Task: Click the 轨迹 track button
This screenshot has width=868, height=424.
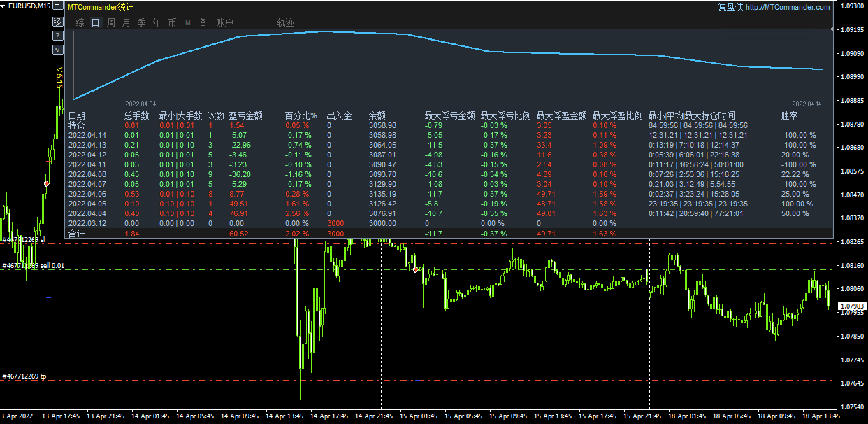Action: click(x=285, y=22)
